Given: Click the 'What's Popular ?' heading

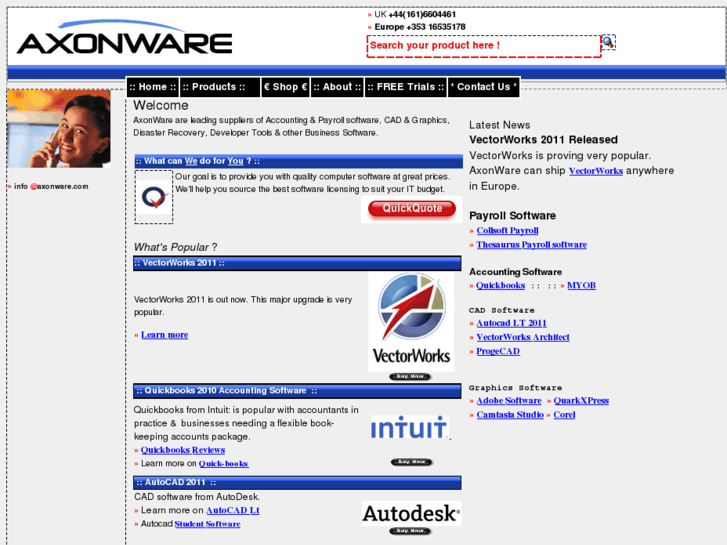Looking at the screenshot, I should point(175,247).
